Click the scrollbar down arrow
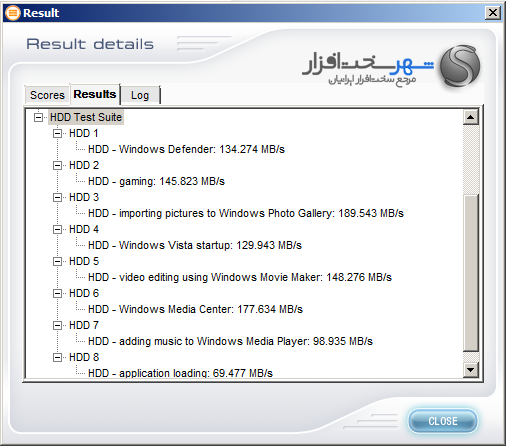The image size is (506, 446). 471,370
